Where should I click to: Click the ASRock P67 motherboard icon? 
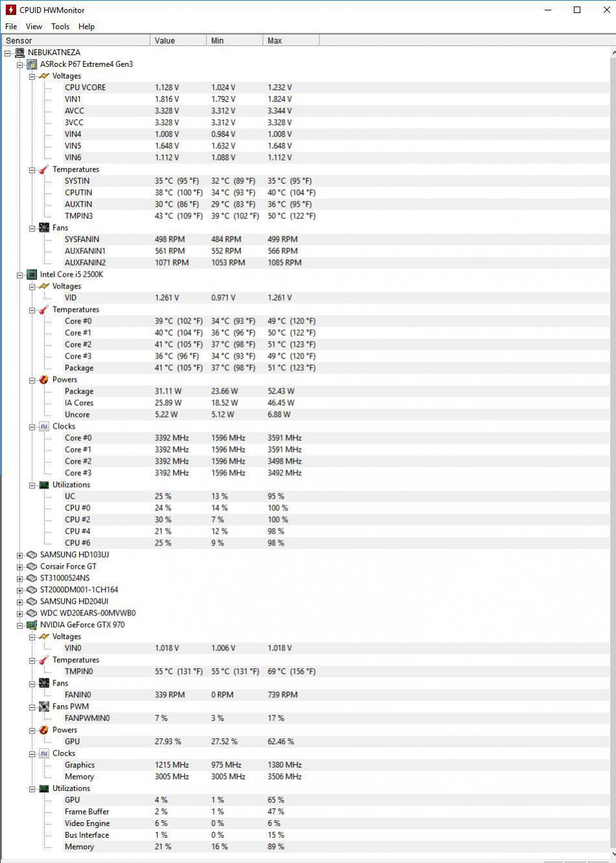click(32, 64)
